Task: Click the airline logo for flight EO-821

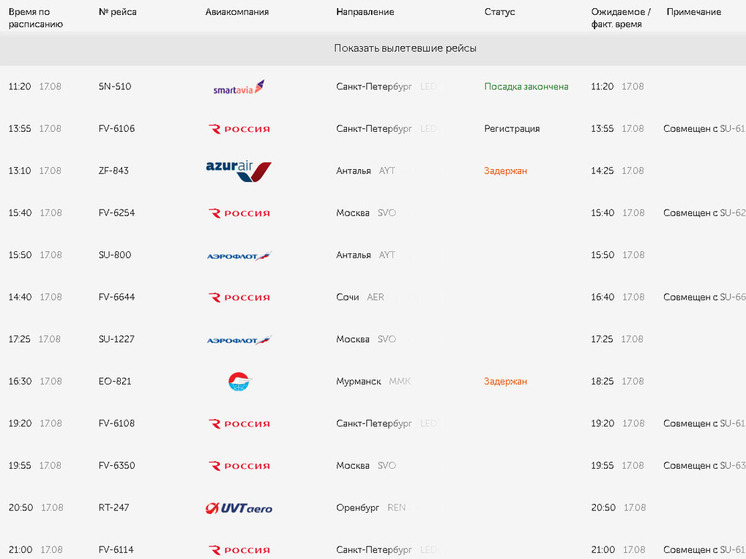Action: coord(239,382)
